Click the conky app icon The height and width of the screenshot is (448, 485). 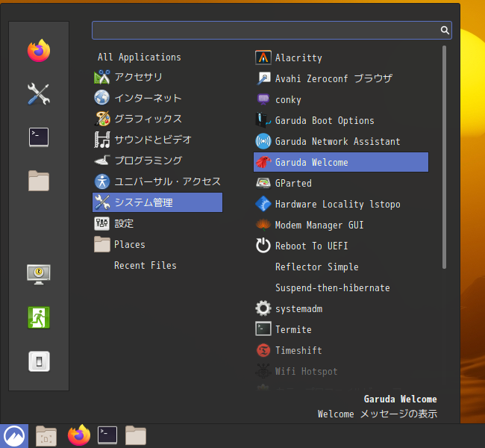[263, 99]
